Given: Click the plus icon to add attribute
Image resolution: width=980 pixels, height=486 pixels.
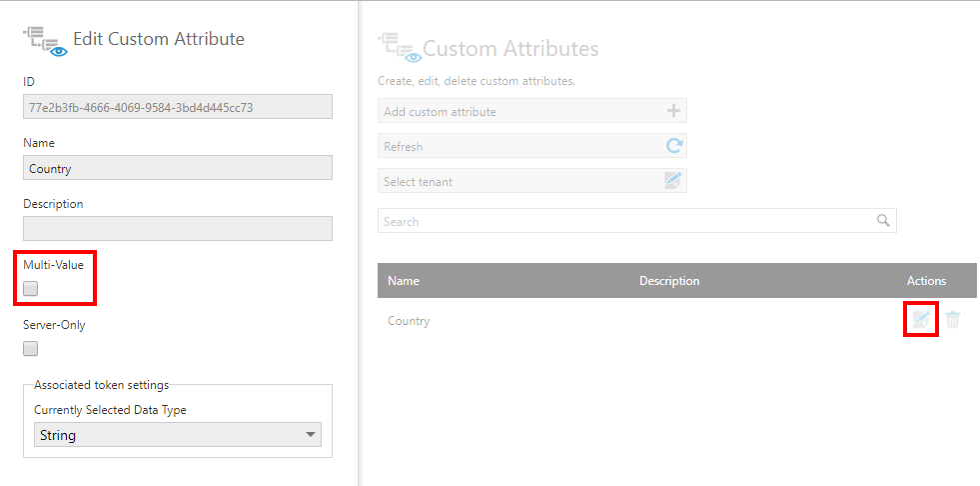Looking at the screenshot, I should pos(673,111).
